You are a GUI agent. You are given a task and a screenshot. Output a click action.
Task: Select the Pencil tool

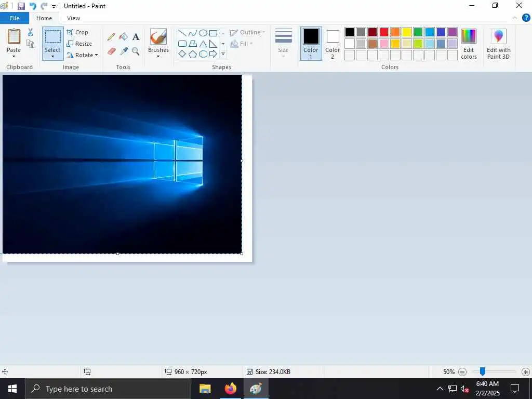coord(111,37)
